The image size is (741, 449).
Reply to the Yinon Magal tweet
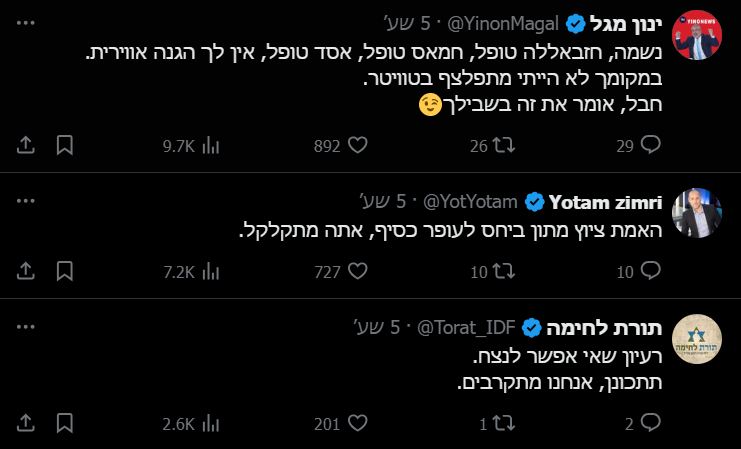(x=650, y=146)
